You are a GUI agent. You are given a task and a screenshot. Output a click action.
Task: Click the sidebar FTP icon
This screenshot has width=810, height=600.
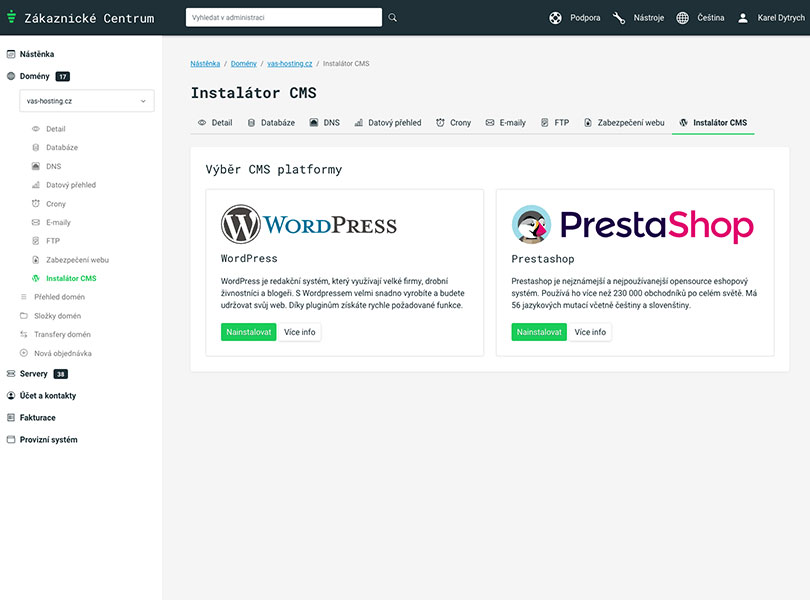point(36,241)
